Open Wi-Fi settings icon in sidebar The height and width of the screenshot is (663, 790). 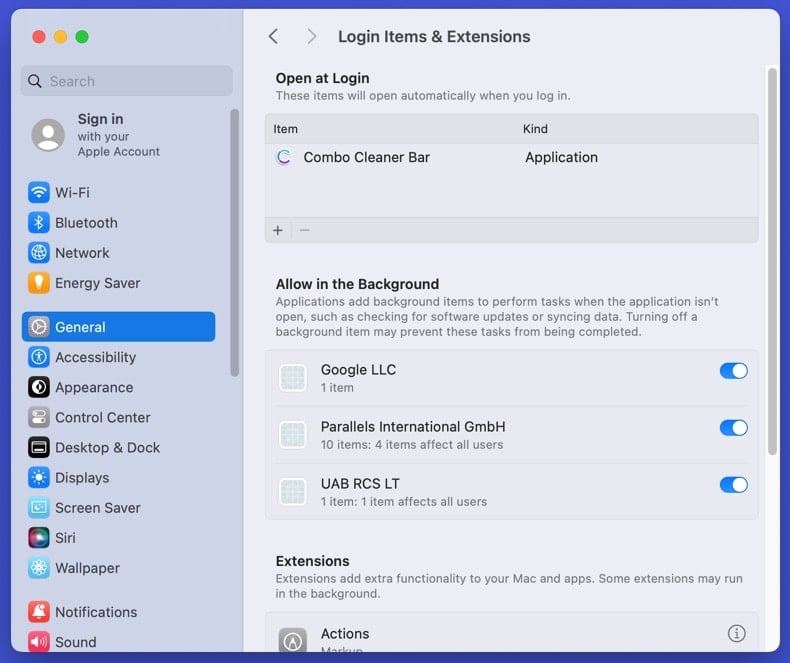39,192
